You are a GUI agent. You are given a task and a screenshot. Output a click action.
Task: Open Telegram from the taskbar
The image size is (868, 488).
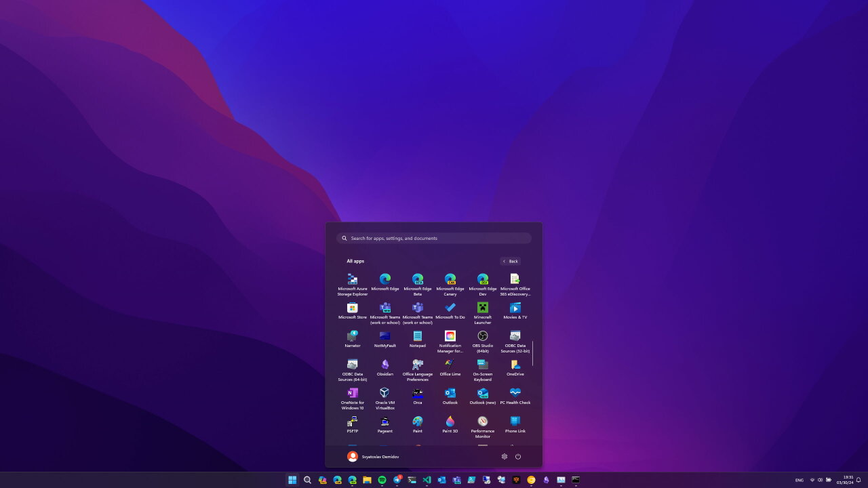coord(397,480)
